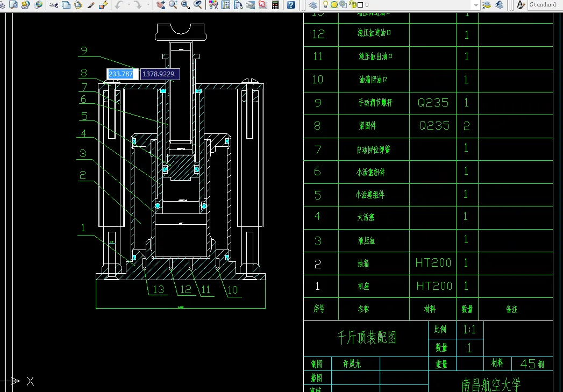Select balloon label 13 on the drawing

[x=158, y=290]
